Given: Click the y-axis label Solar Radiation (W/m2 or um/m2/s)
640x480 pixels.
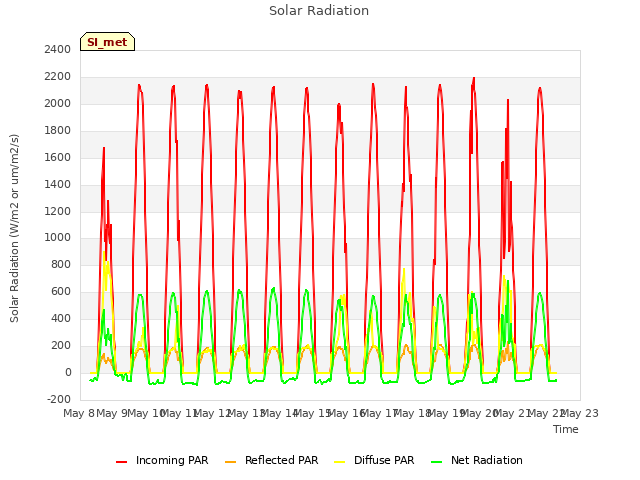Looking at the screenshot, I should point(15,228).
